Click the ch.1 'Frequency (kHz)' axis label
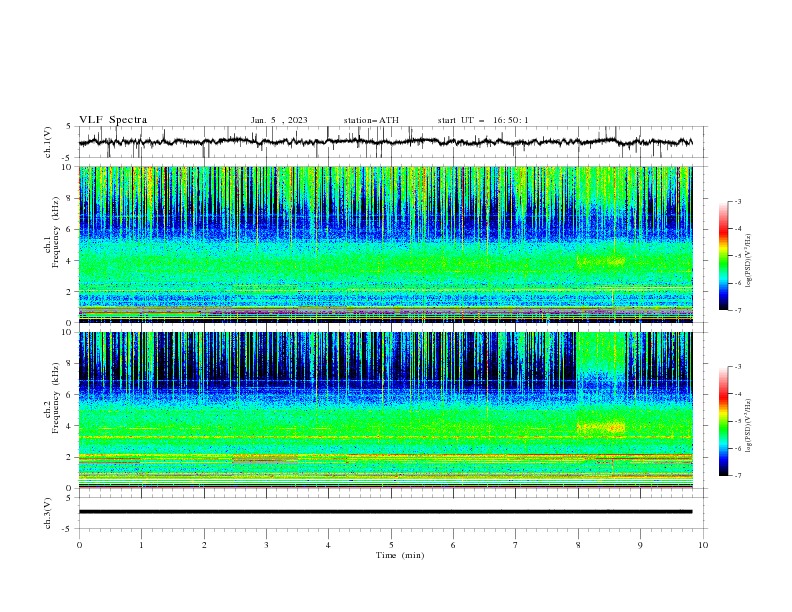 (x=55, y=233)
